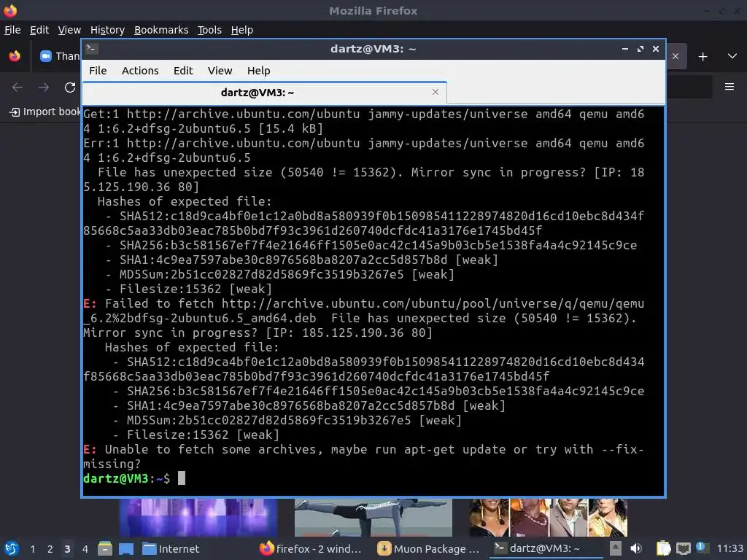Switch to workspace 2

click(x=50, y=549)
